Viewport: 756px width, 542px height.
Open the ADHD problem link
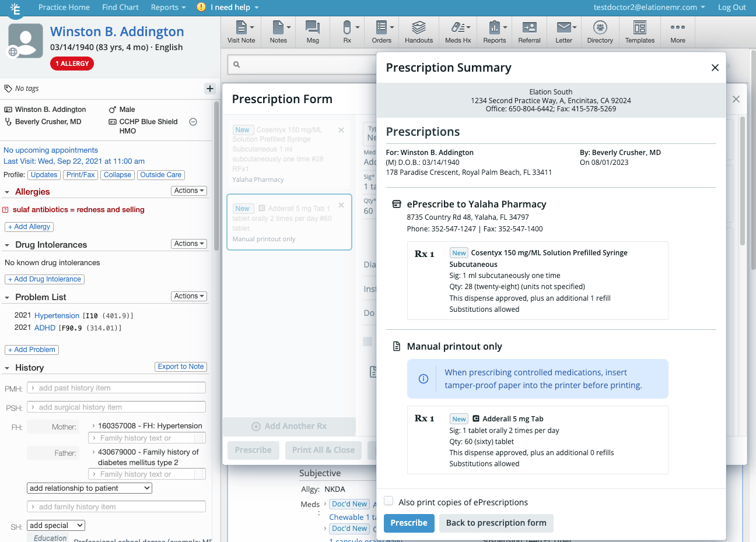tap(45, 328)
